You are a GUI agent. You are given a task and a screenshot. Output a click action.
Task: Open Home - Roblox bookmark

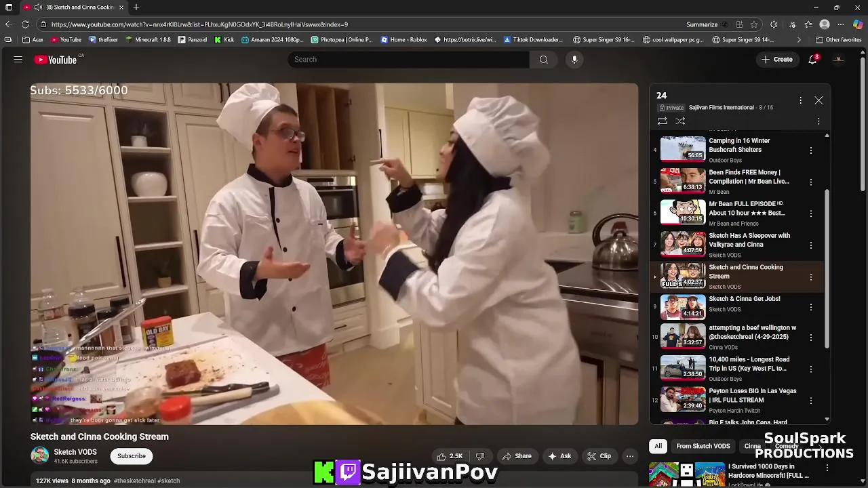click(404, 40)
